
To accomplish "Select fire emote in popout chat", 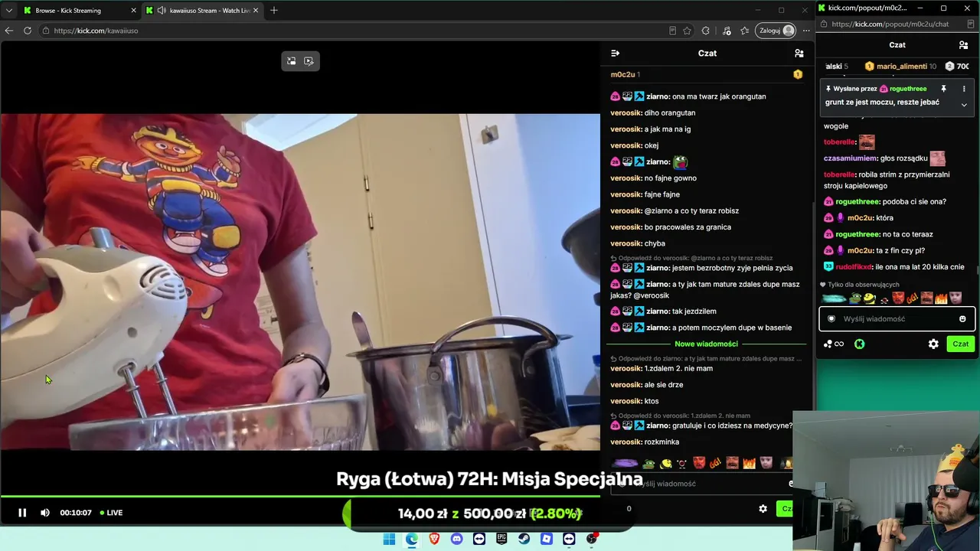I will (x=941, y=298).
